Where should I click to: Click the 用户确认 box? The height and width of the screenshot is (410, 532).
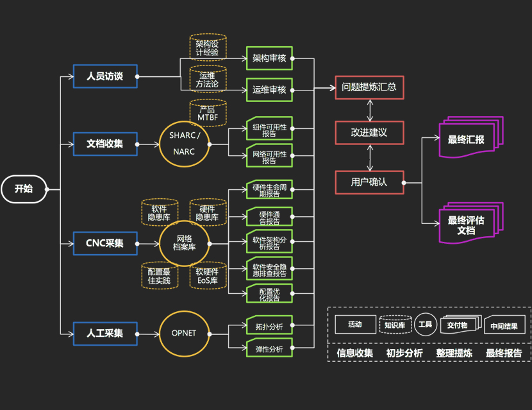tap(369, 182)
